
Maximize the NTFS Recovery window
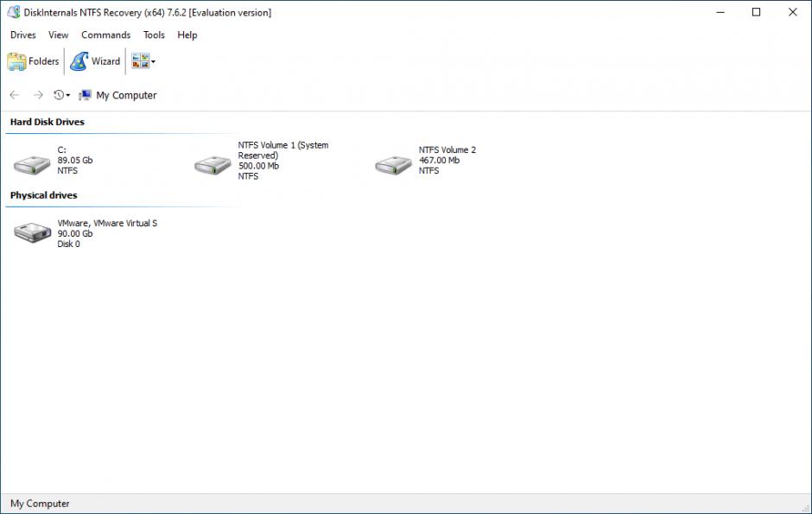[756, 12]
